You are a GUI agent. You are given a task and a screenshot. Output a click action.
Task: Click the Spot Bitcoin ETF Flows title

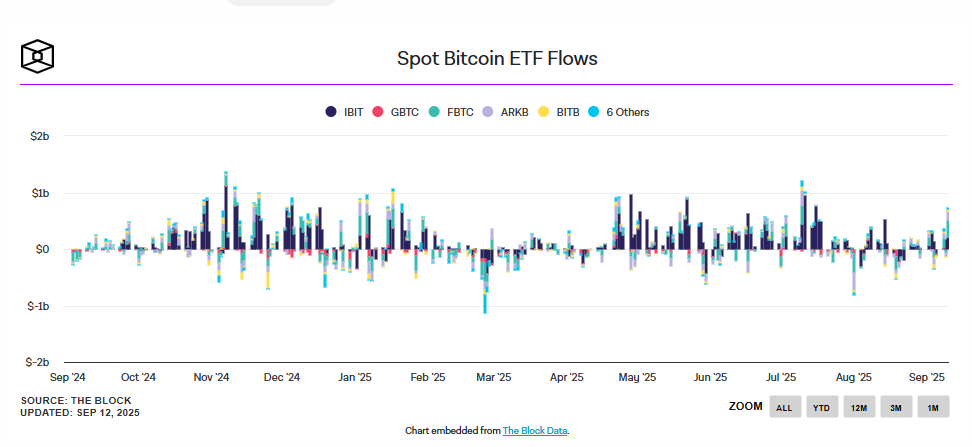click(497, 58)
